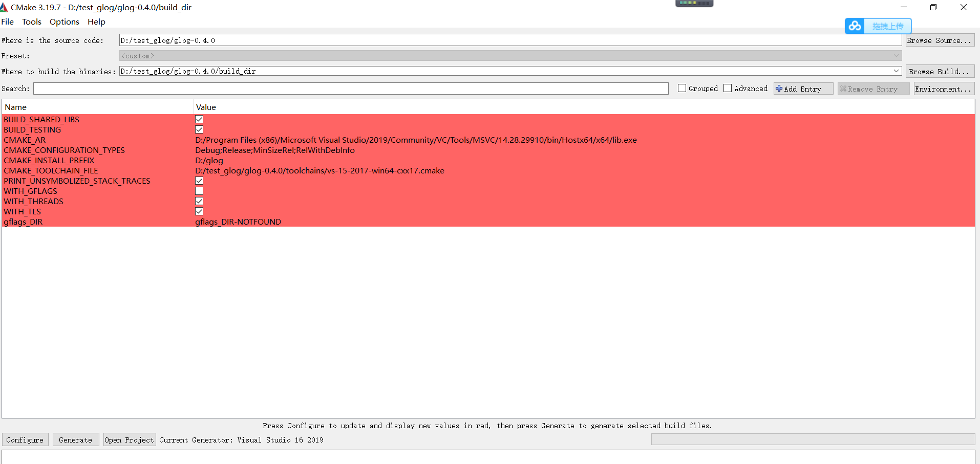Click the progress bar at the bottom

click(x=813, y=439)
